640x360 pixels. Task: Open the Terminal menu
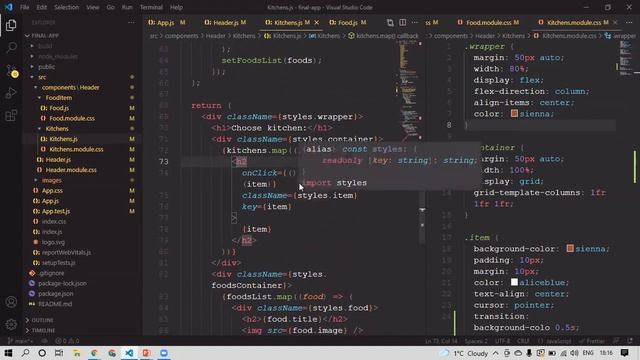[151, 7]
